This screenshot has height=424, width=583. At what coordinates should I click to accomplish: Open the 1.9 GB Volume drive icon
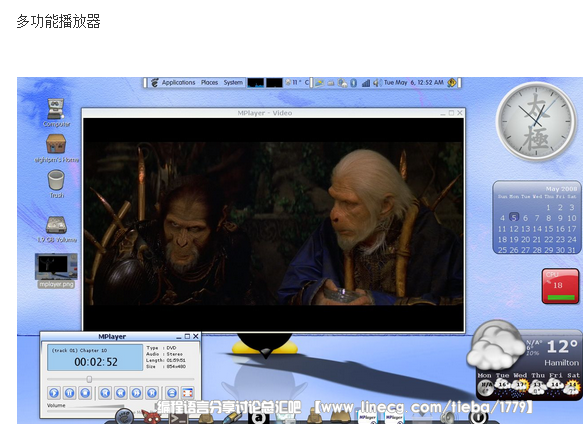(x=57, y=229)
